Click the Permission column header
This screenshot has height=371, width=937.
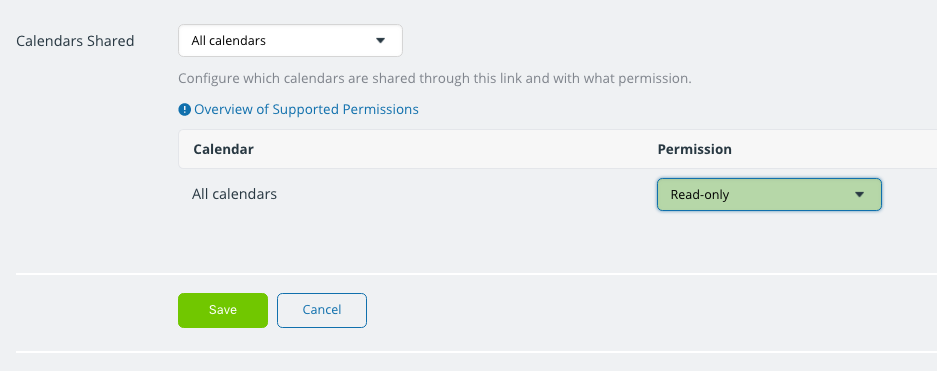[x=694, y=149]
